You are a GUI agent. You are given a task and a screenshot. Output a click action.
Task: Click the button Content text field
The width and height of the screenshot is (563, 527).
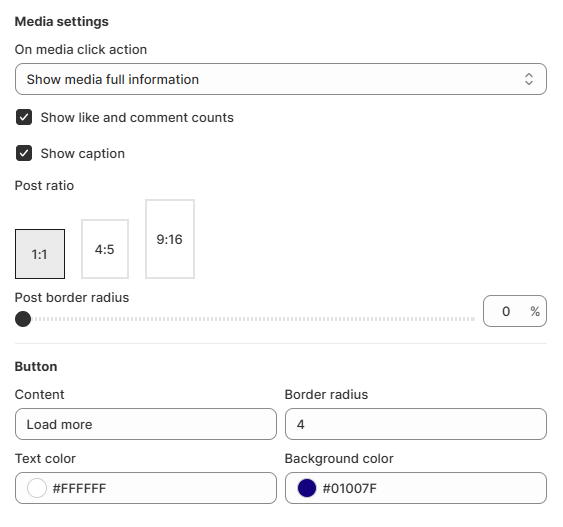point(146,424)
